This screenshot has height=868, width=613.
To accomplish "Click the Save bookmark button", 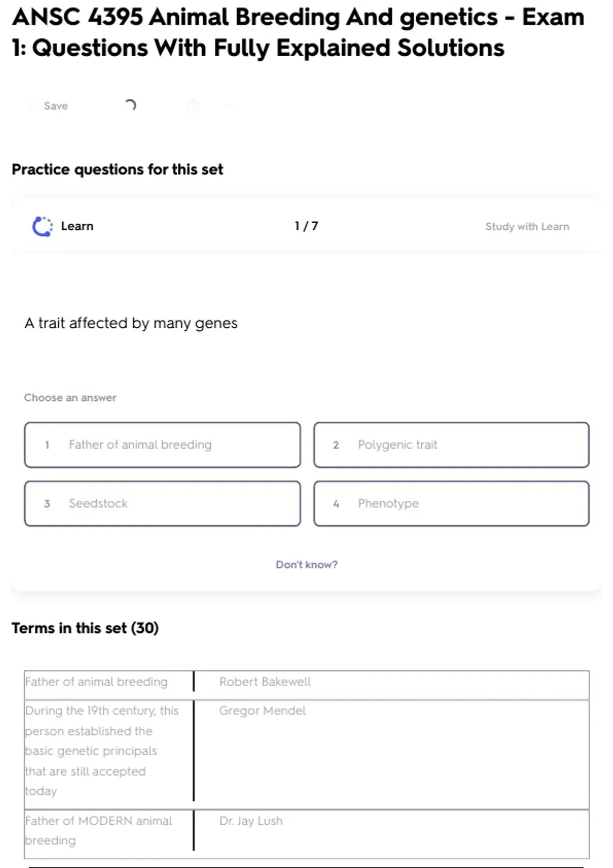I will [50, 106].
